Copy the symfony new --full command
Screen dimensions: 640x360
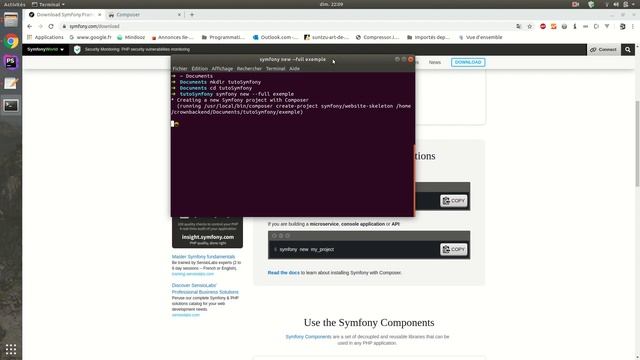(453, 200)
